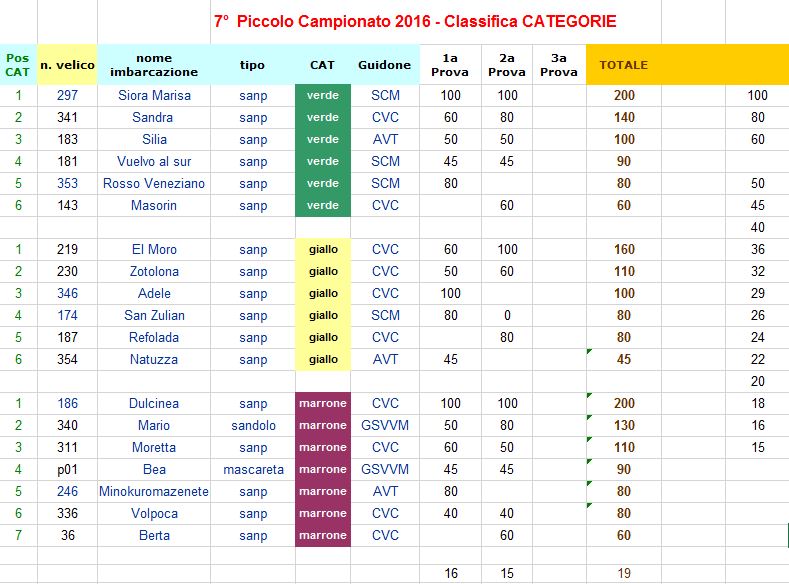Select the Siora Marisa boat name cell
The width and height of the screenshot is (789, 584).
click(x=154, y=95)
